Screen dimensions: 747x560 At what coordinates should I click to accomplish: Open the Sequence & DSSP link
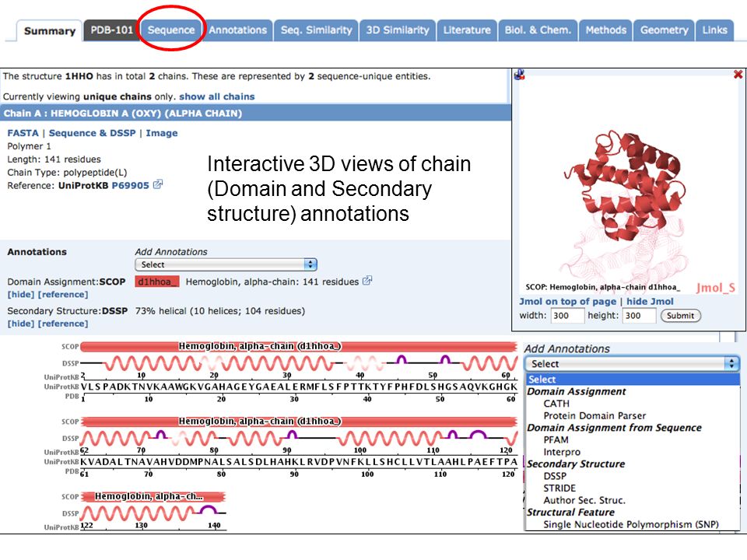[92, 133]
